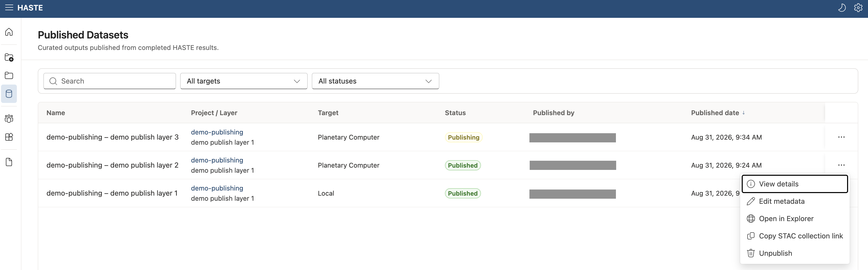
Task: Sort by Target column header
Action: [328, 113]
